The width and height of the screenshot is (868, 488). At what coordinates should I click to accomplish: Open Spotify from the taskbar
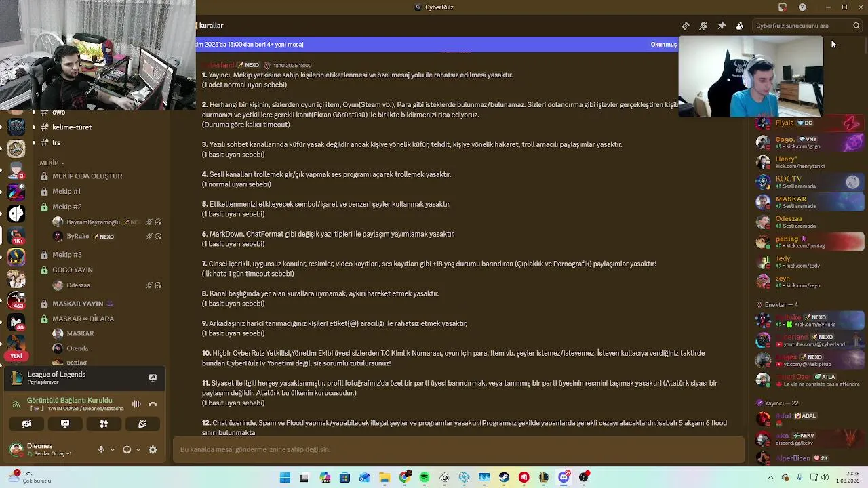pos(425,478)
